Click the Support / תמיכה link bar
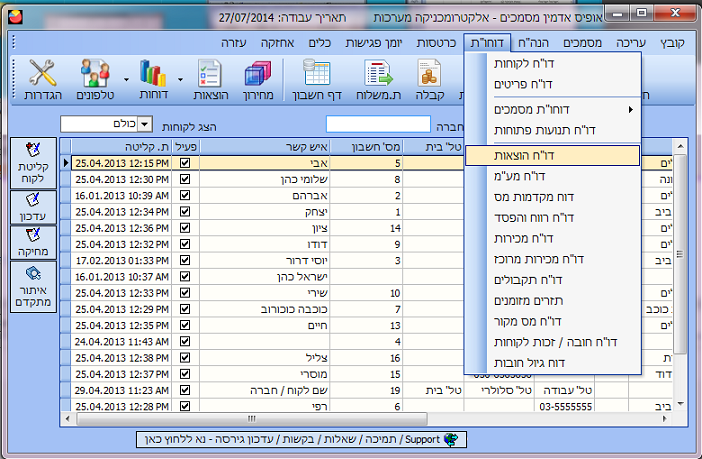Viewport: 702px width, 459px height. click(x=301, y=440)
